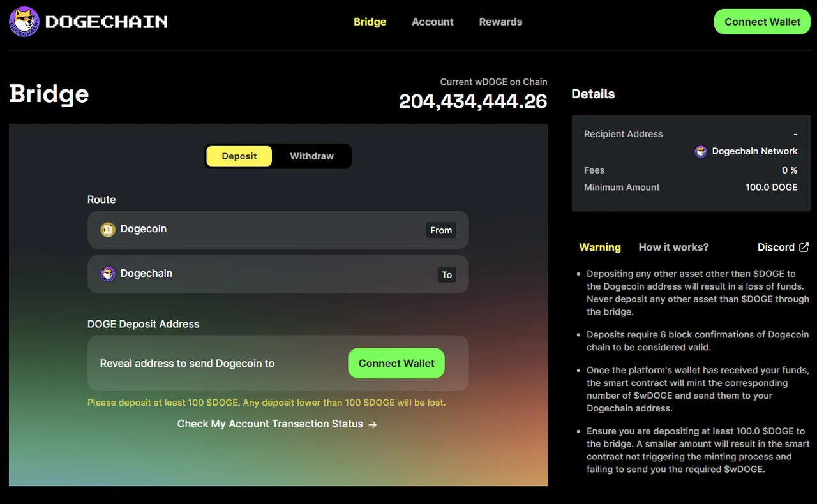Click the Current wDOGE on Chain label

click(x=493, y=82)
